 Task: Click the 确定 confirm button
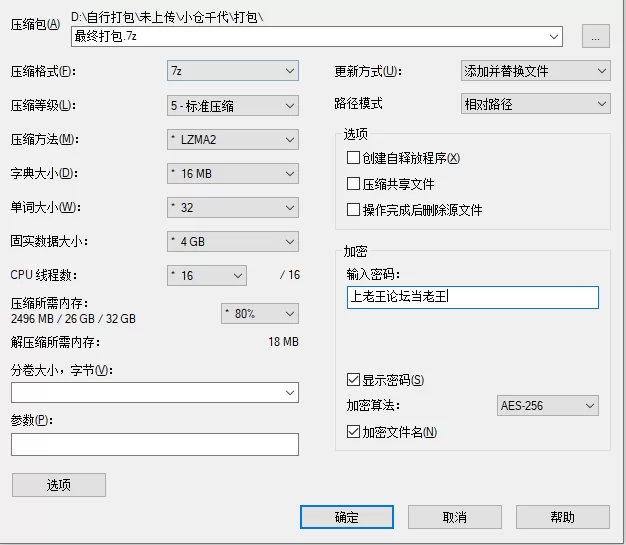[x=347, y=517]
